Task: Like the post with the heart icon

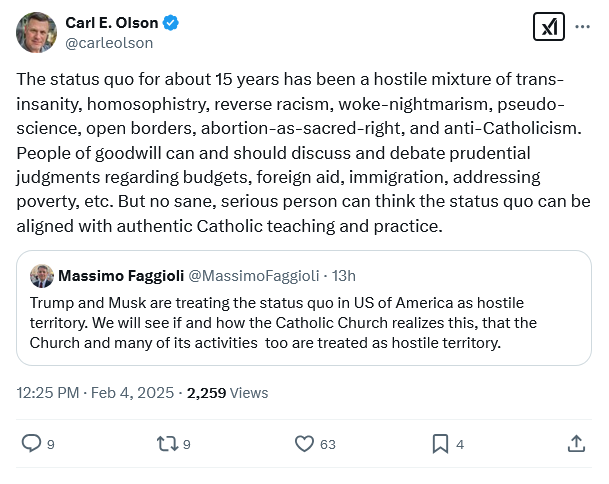Action: tap(305, 443)
